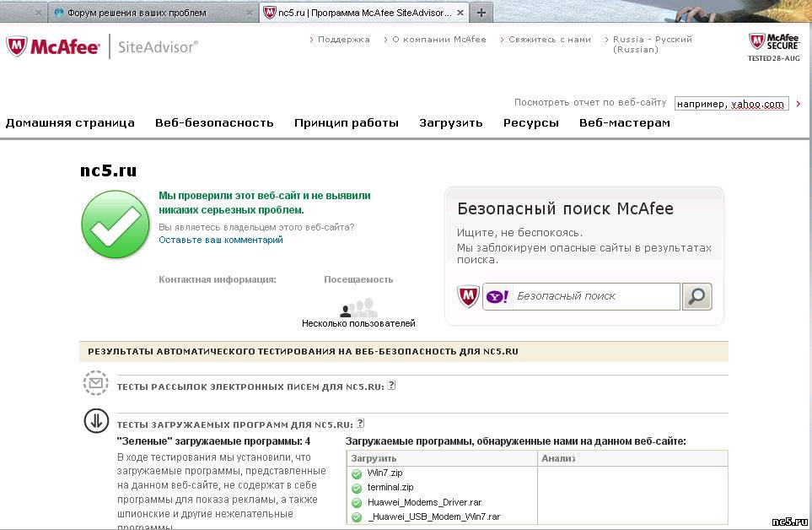Click Оставьте ваш комментарий link
812x530 pixels.
(221, 240)
